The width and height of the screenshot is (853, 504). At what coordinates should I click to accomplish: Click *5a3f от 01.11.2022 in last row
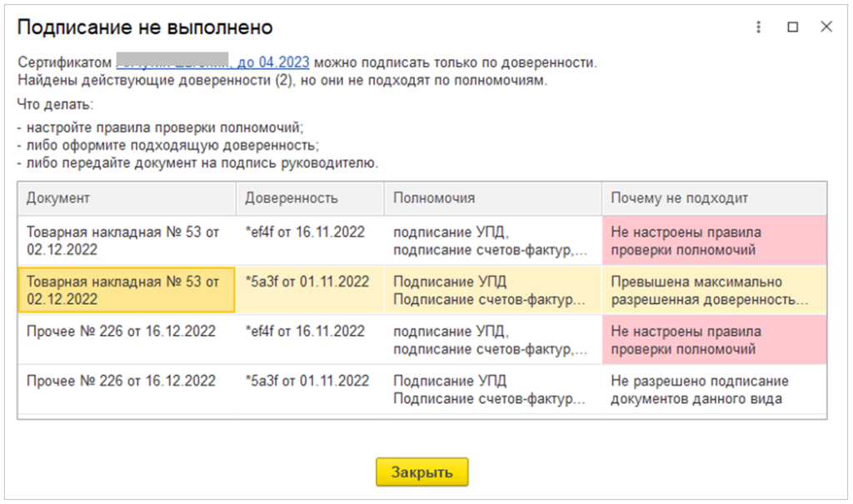(x=307, y=382)
